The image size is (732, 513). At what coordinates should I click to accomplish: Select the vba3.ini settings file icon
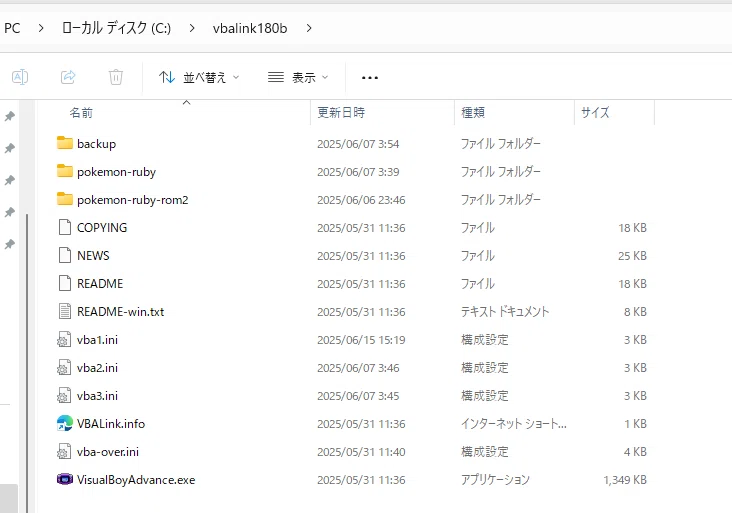[64, 395]
